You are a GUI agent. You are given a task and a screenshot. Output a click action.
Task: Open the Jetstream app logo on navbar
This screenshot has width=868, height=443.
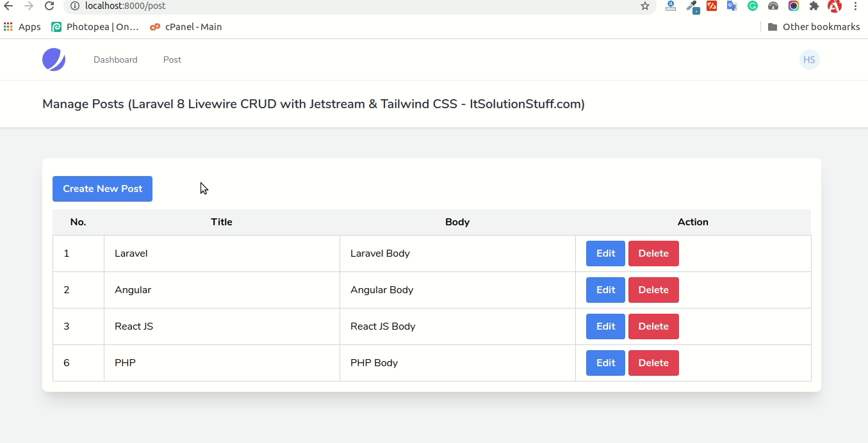pos(54,59)
